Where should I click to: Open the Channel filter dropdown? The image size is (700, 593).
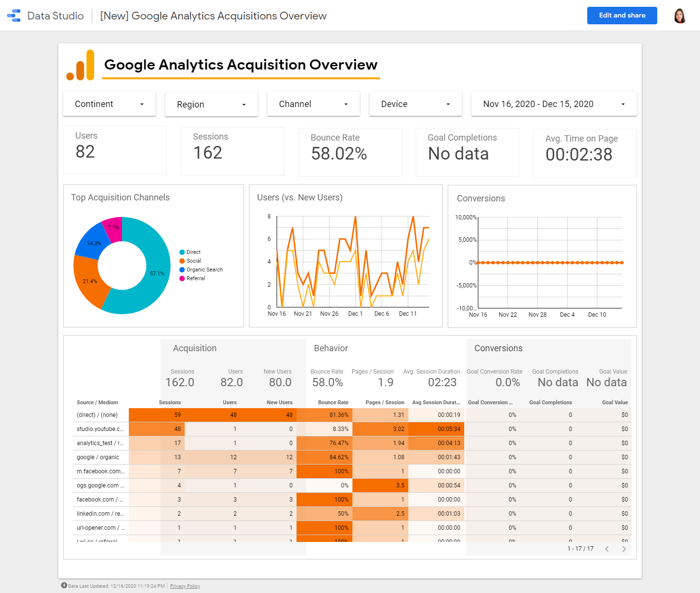314,104
